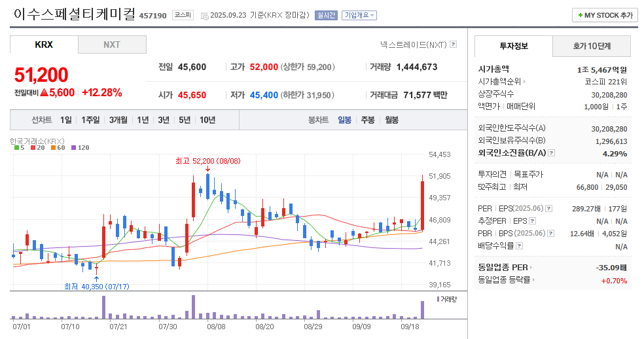Click purple 120-day moving average legend marker
644x339 pixels.
(x=73, y=147)
